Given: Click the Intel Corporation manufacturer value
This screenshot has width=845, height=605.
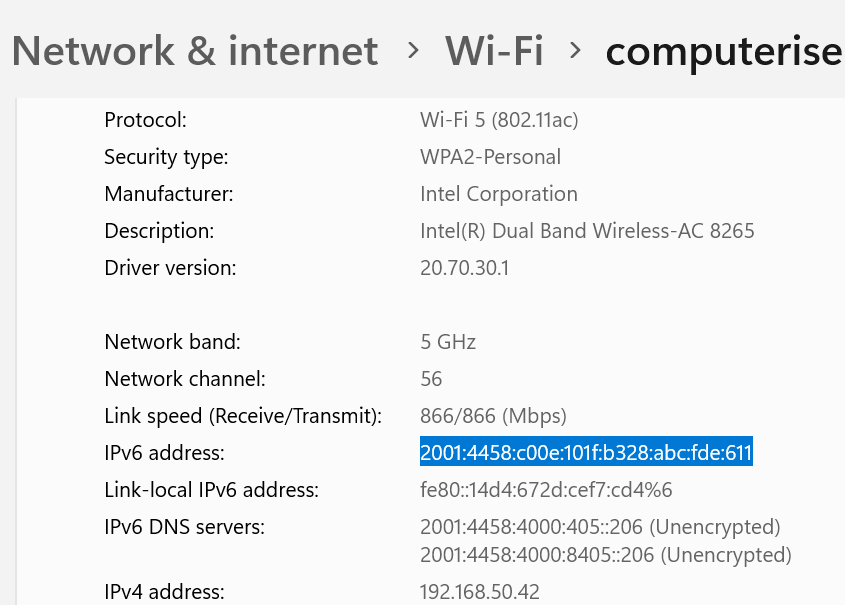Looking at the screenshot, I should [x=499, y=194].
